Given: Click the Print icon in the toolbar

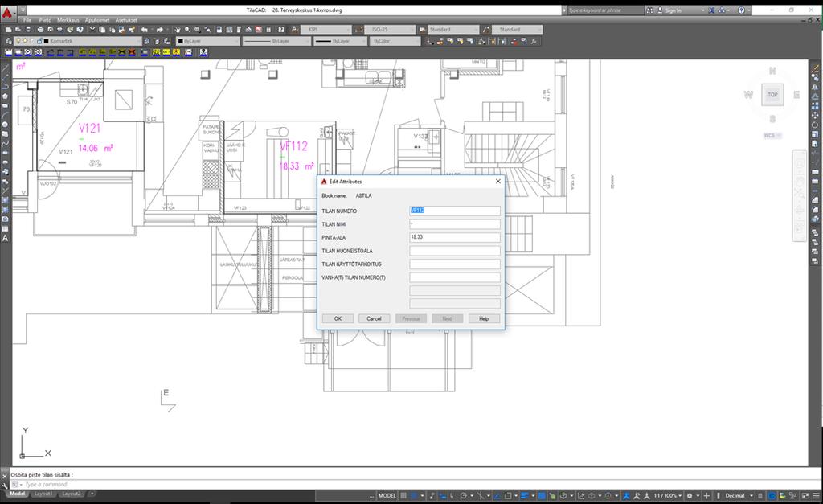Looking at the screenshot, I should pos(40,30).
